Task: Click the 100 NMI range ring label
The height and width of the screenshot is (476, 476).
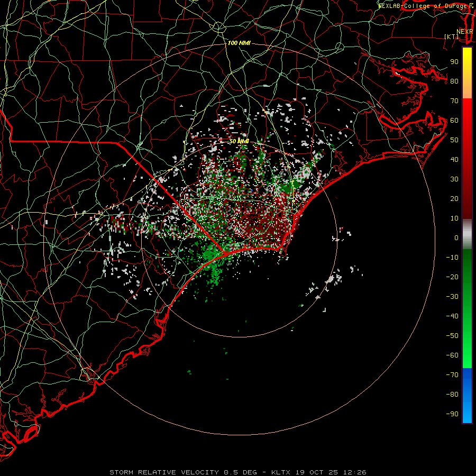Action: [x=239, y=43]
